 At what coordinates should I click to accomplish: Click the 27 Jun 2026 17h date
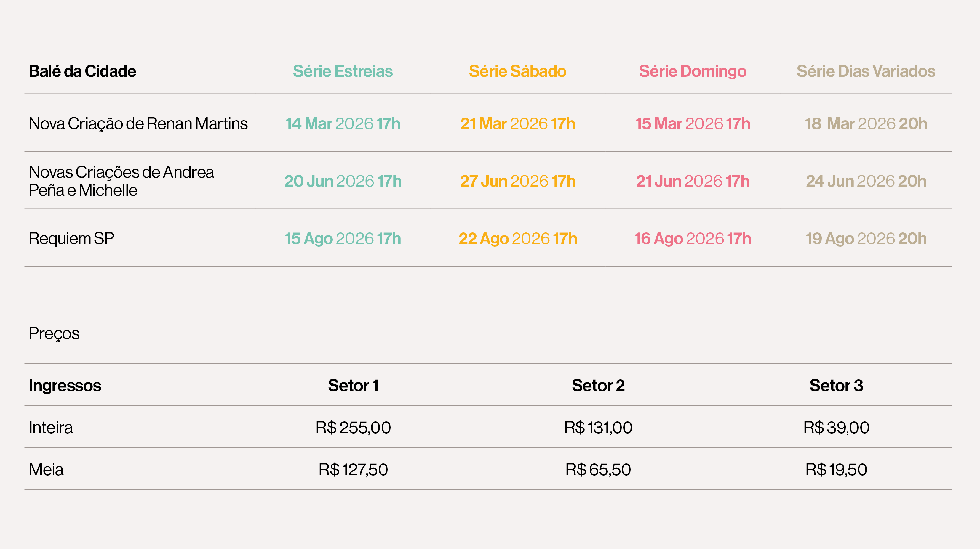click(x=517, y=181)
